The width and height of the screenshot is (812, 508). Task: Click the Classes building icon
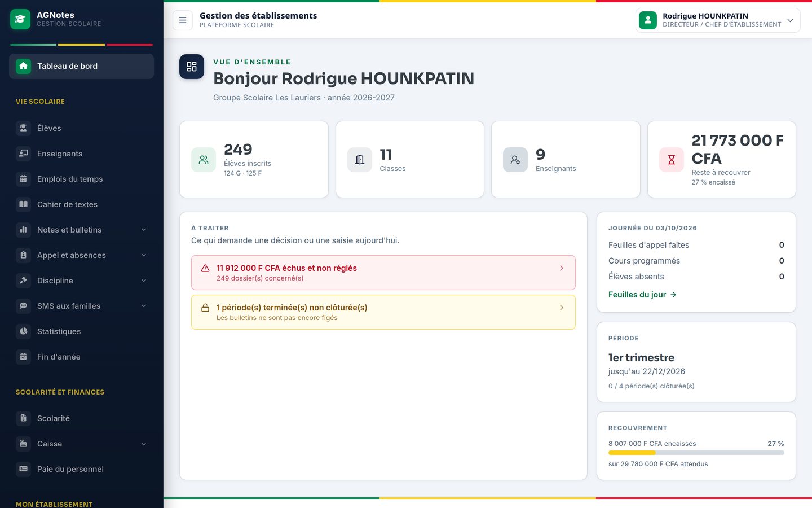360,160
